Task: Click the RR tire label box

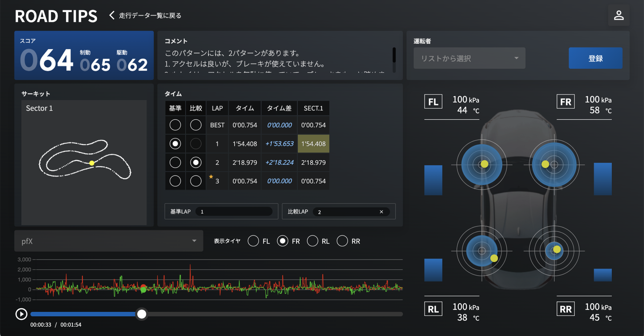Action: click(566, 309)
